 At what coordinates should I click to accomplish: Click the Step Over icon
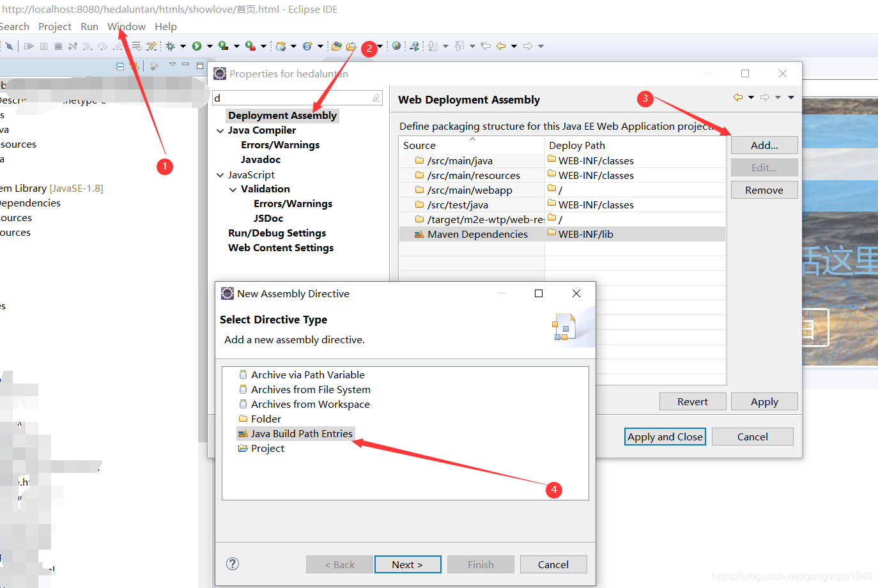[102, 46]
